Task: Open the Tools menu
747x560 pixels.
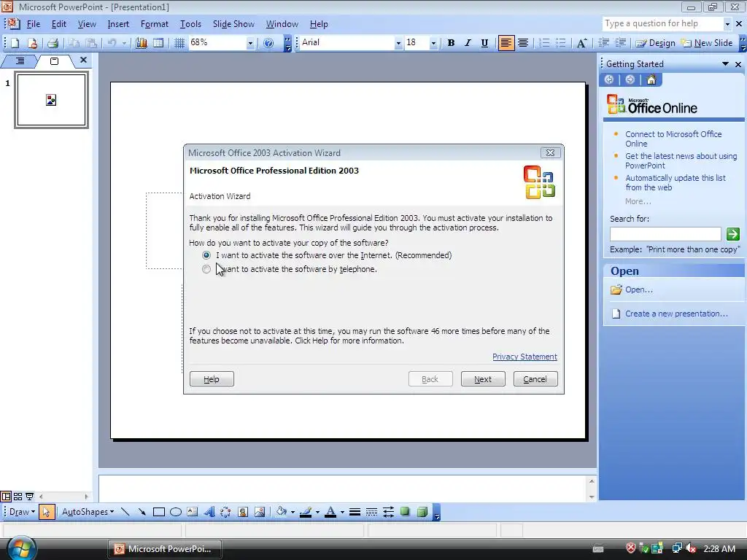Action: [190, 24]
